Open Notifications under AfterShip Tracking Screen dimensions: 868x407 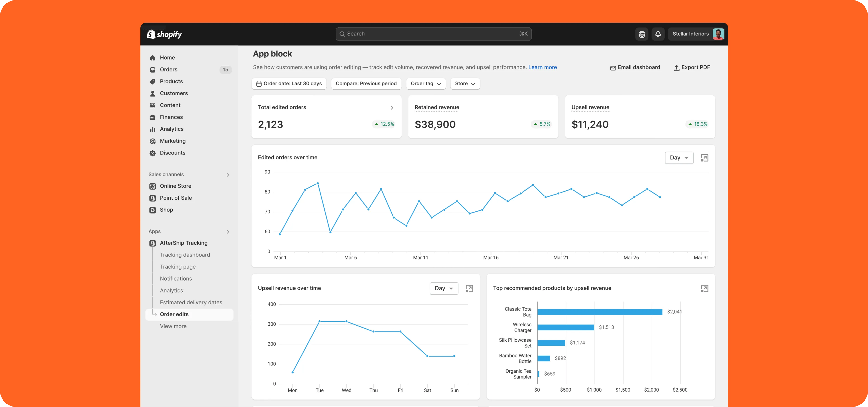[x=176, y=279]
